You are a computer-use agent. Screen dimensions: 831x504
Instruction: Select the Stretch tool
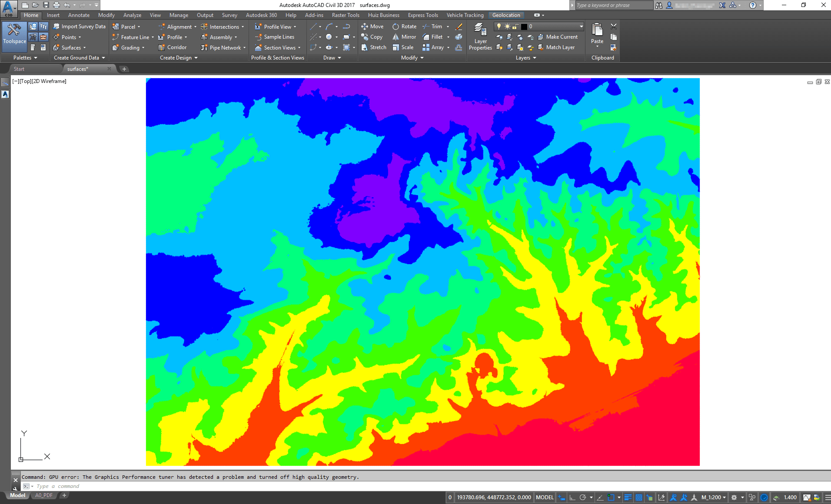click(x=374, y=47)
